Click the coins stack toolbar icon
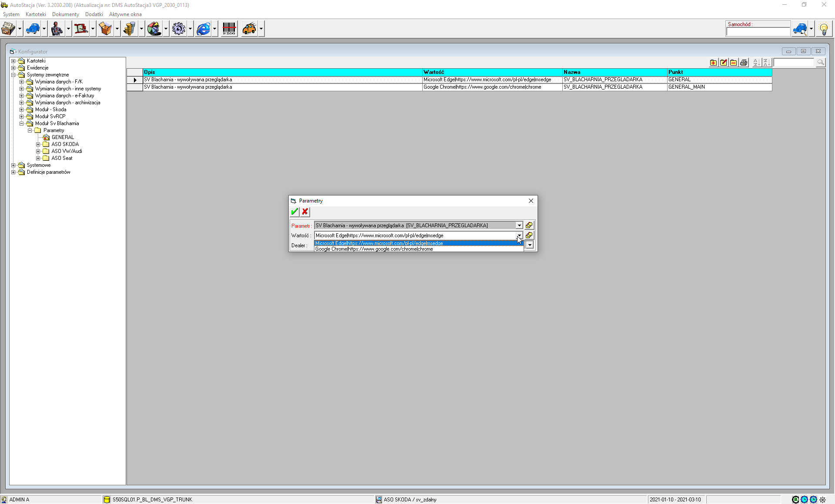The image size is (835, 504). 130,29
